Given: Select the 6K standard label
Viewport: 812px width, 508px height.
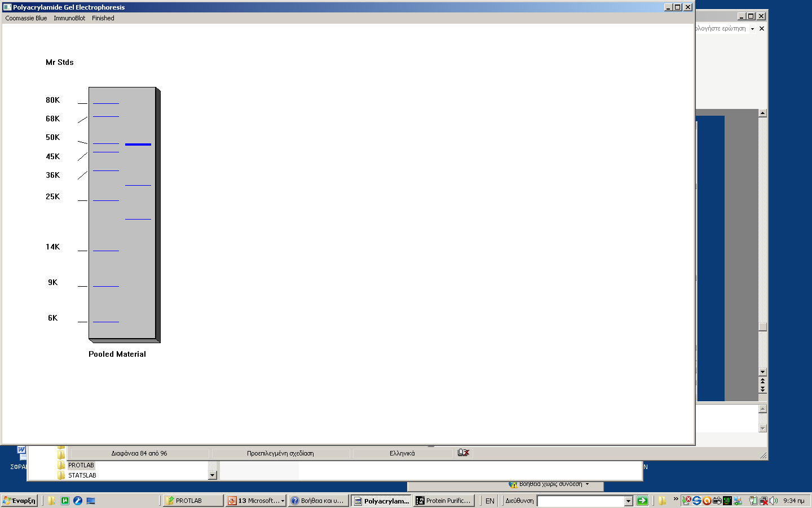Looking at the screenshot, I should tap(52, 318).
